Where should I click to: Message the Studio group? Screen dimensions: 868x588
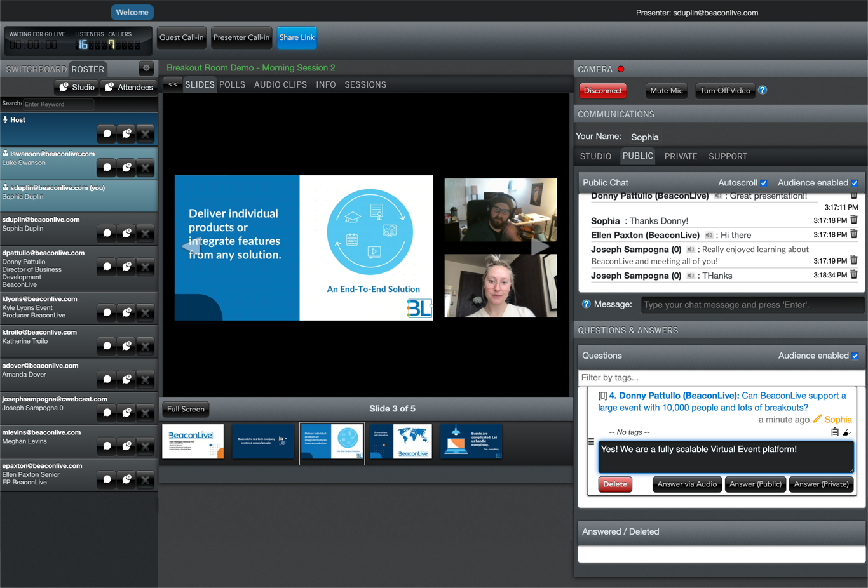(76, 87)
